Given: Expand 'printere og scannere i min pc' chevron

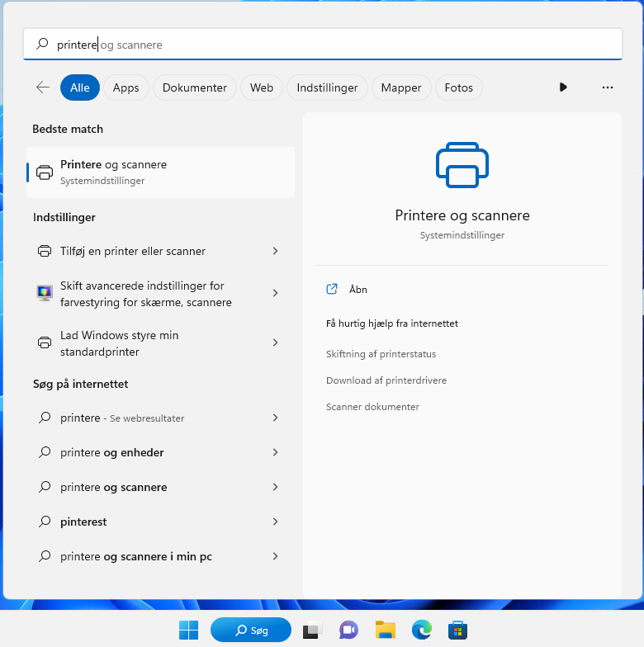Looking at the screenshot, I should [x=276, y=556].
